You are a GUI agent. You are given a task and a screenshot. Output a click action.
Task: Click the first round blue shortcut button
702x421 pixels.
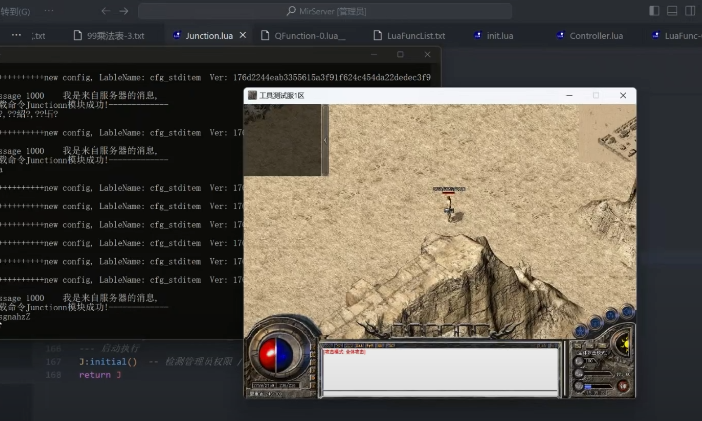pyautogui.click(x=578, y=331)
